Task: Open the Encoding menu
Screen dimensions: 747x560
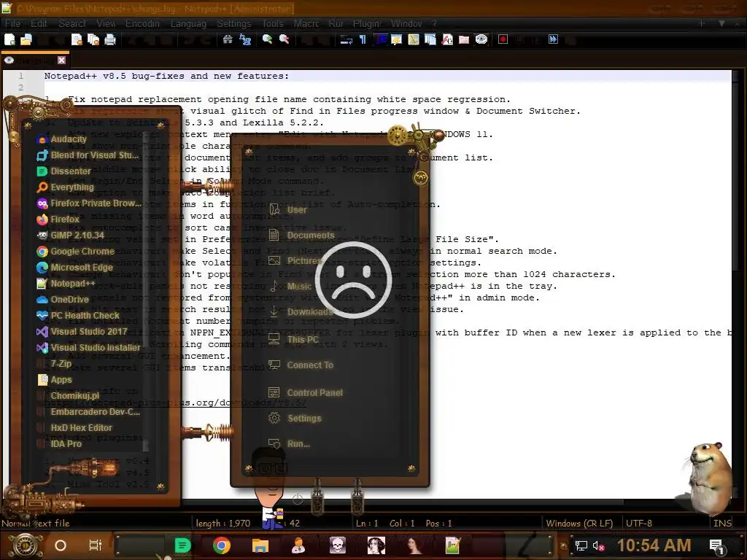Action: 142,24
